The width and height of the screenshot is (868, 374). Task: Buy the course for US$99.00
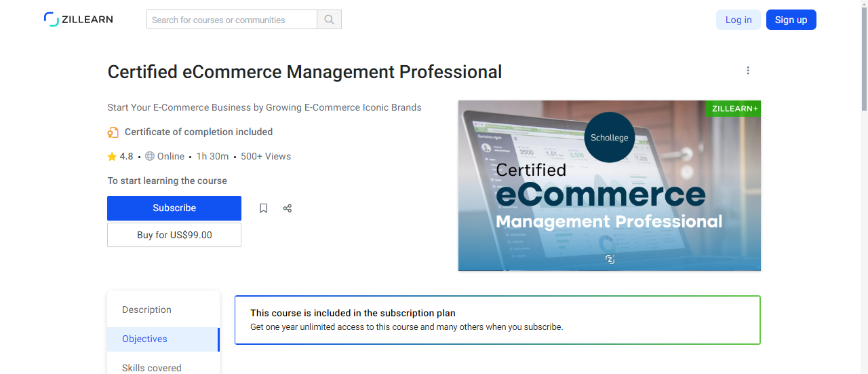(x=174, y=235)
